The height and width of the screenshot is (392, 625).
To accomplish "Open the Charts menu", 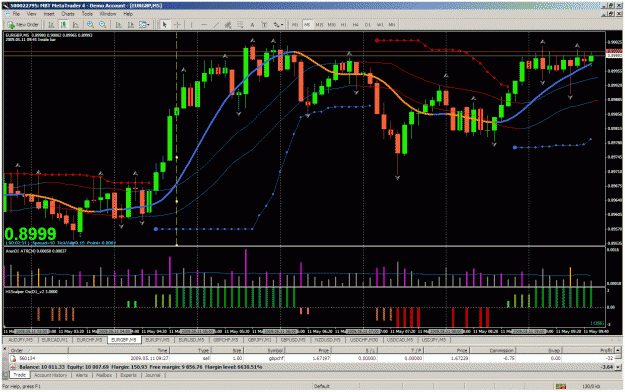I will click(68, 14).
